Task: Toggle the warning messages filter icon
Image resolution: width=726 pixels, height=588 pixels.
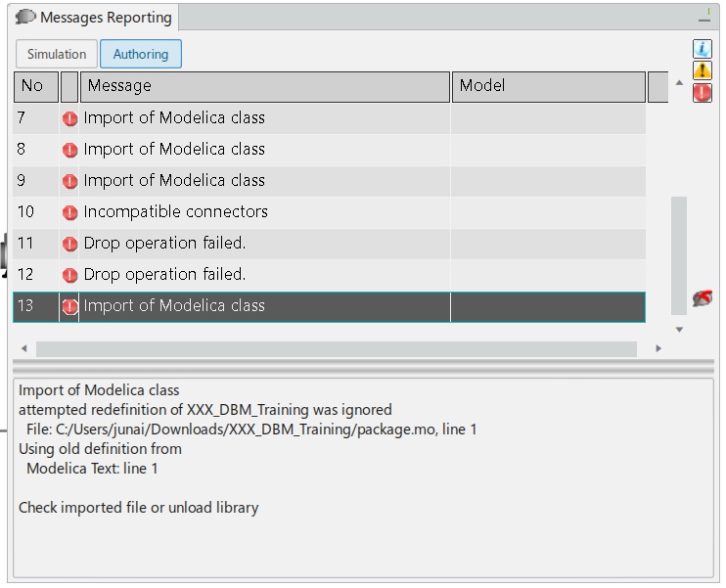Action: pos(702,70)
